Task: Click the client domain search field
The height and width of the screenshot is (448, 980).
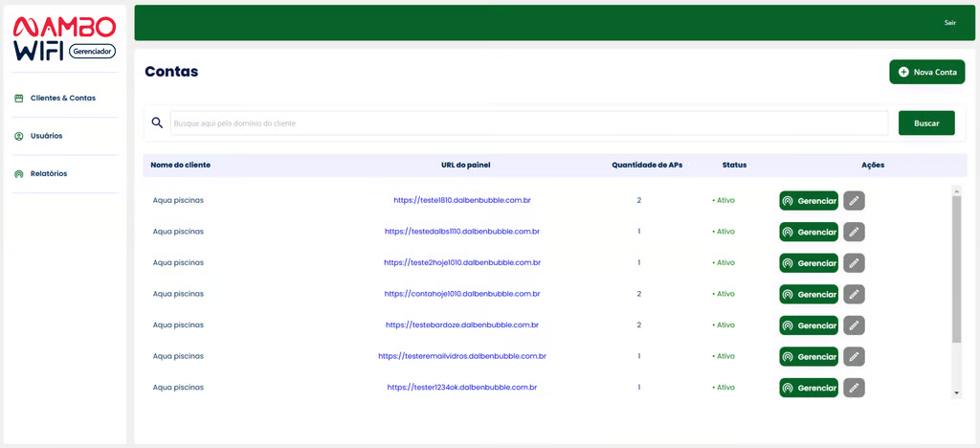Action: click(x=528, y=123)
